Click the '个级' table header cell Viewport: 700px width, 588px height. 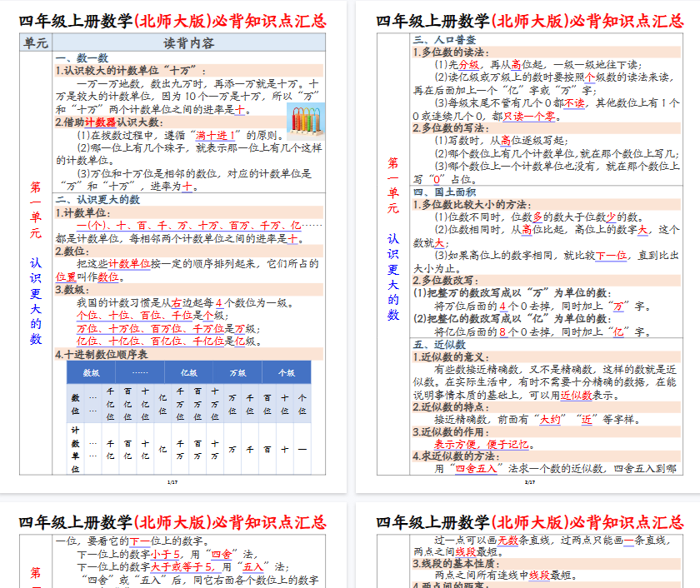pyautogui.click(x=286, y=372)
